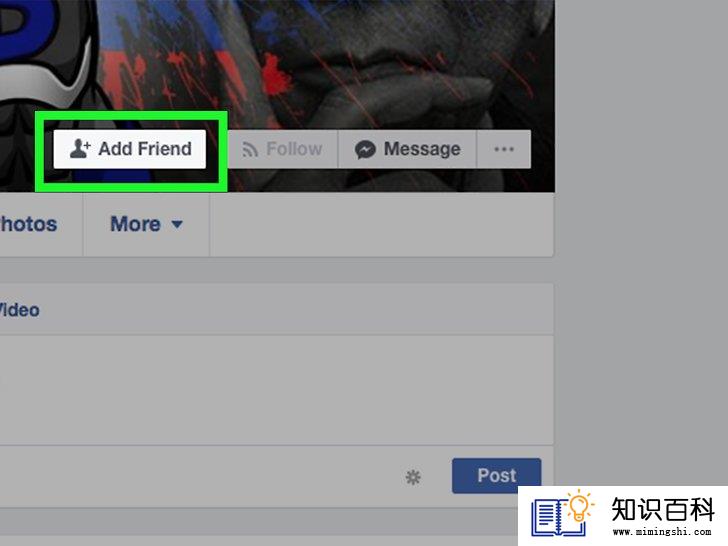Click the add-person icon on Add Friend

click(x=79, y=149)
